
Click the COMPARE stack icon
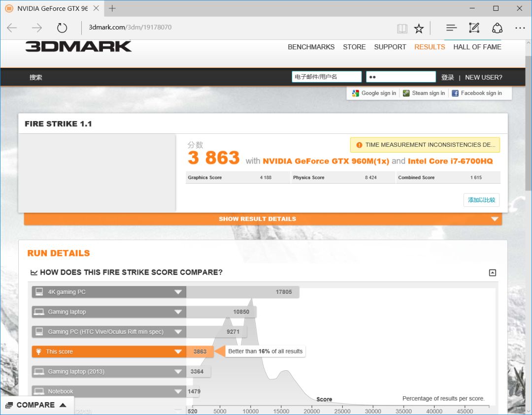(x=9, y=405)
